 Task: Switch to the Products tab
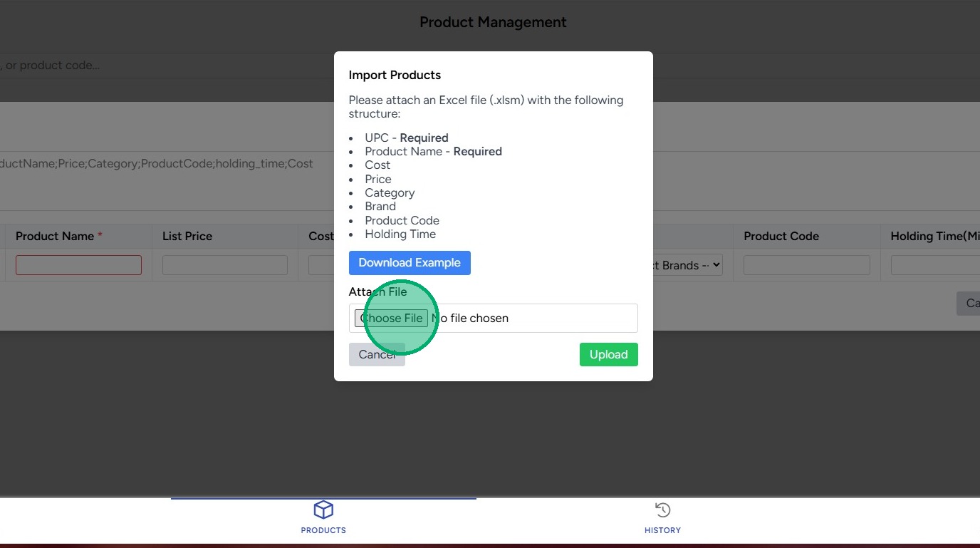point(323,518)
